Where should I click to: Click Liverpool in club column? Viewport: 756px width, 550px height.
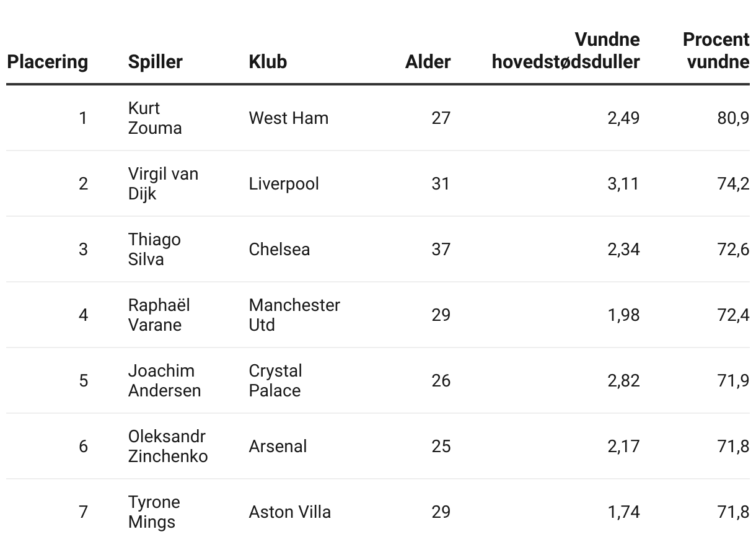point(284,183)
